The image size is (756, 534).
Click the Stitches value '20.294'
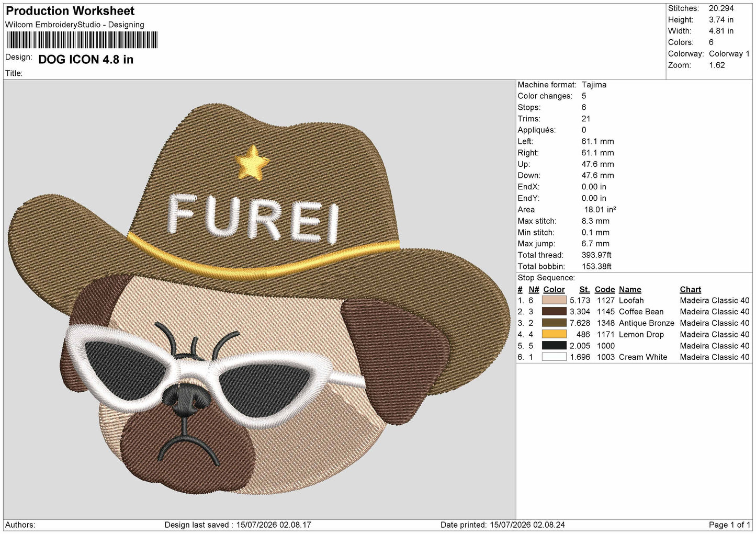coord(721,8)
